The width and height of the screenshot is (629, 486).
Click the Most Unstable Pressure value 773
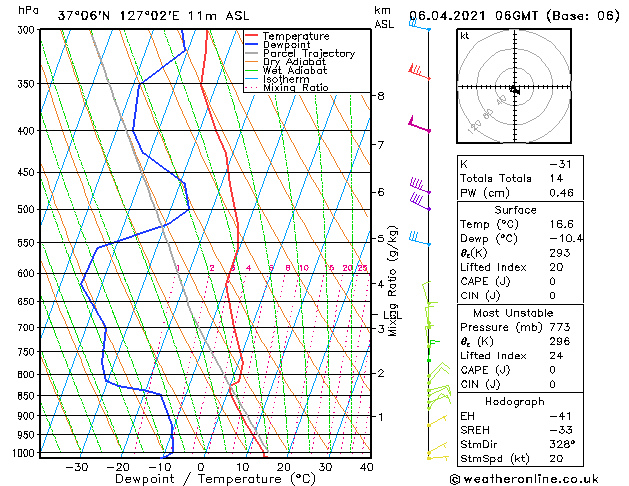point(560,327)
